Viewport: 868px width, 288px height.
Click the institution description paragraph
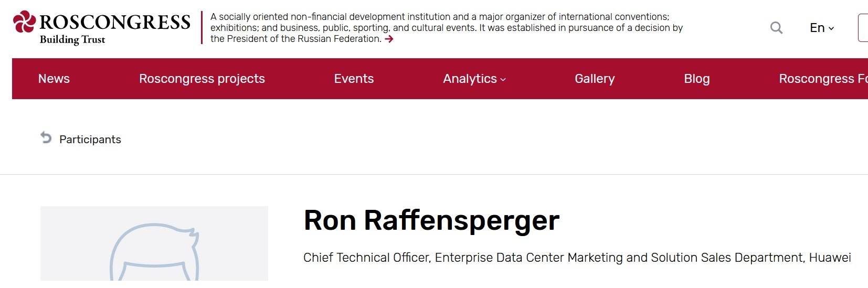[446, 28]
